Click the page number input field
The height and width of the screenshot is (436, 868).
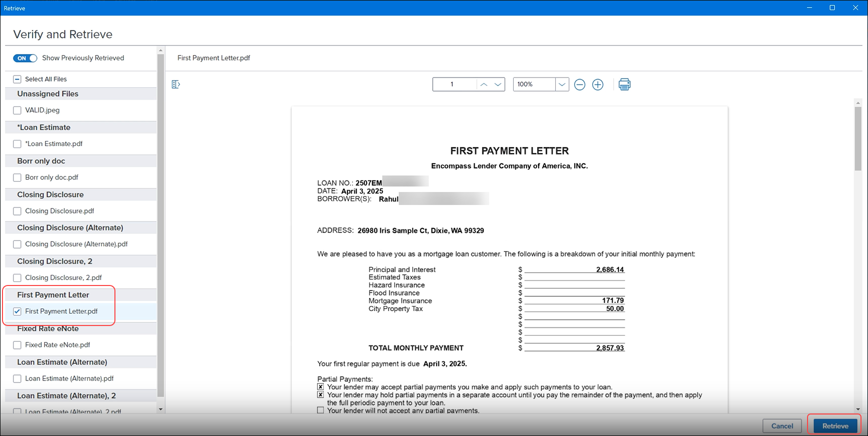tap(454, 84)
